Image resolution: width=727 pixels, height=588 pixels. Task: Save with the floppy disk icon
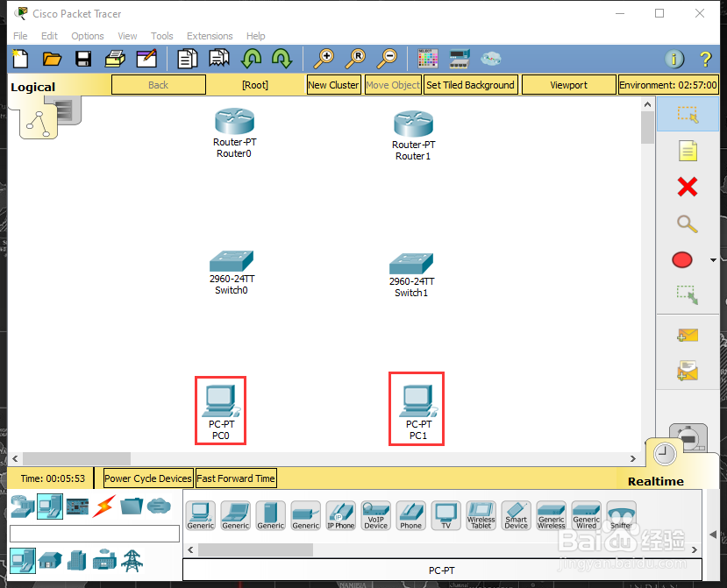tap(83, 59)
